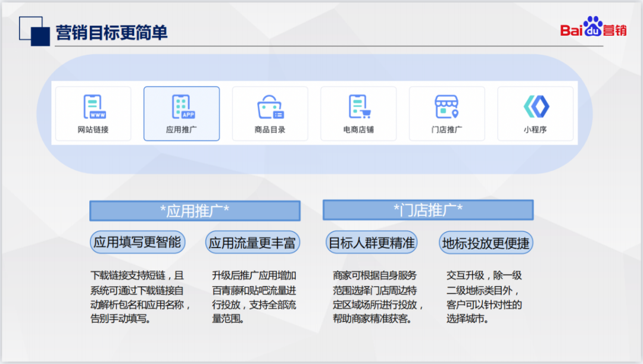Select the 网站链接 card label
Image resolution: width=643 pixels, height=364 pixels.
[93, 130]
